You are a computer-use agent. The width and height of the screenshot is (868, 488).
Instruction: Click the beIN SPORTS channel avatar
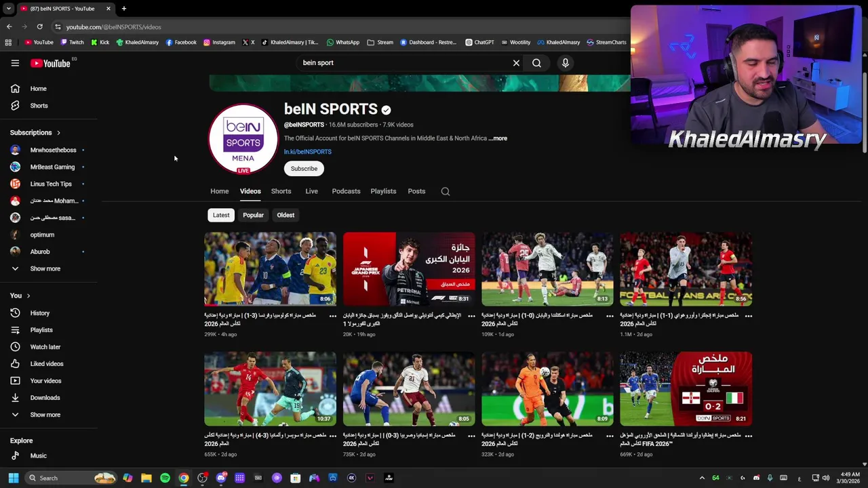[x=243, y=139]
